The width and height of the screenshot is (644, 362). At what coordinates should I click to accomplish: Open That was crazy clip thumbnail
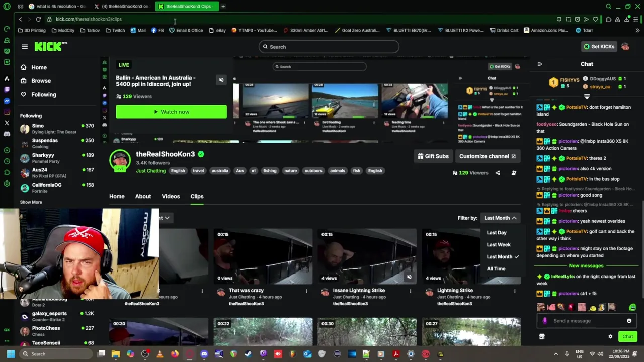pos(263,256)
